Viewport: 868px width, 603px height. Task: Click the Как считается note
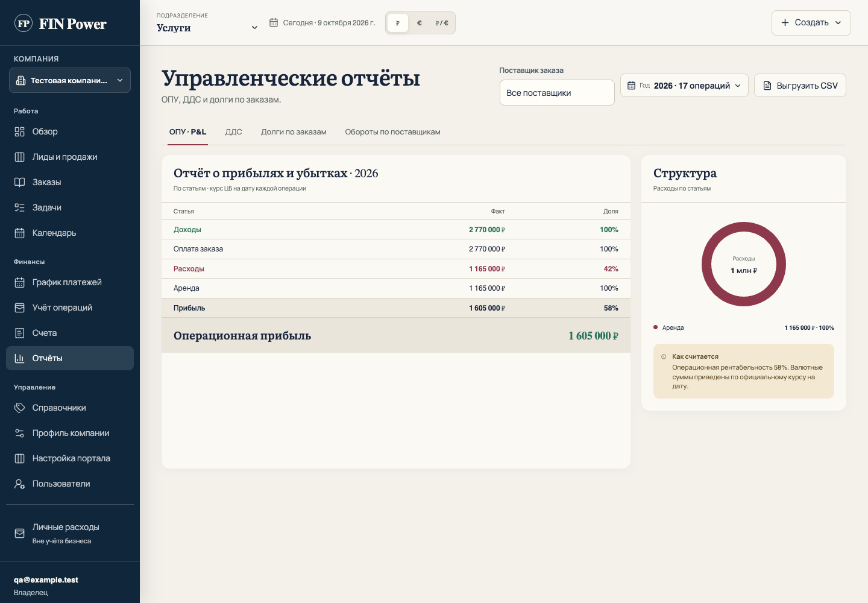coord(744,371)
